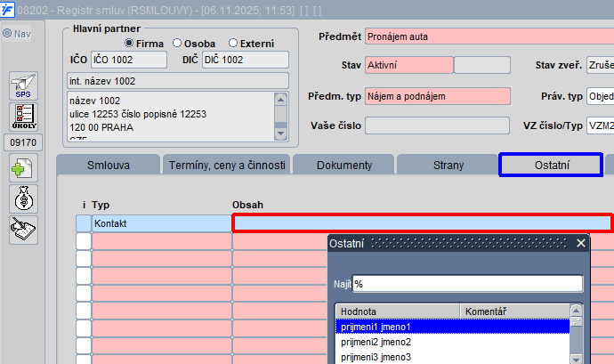Select the Externí radio button
This screenshot has height=364, width=614.
(233, 43)
